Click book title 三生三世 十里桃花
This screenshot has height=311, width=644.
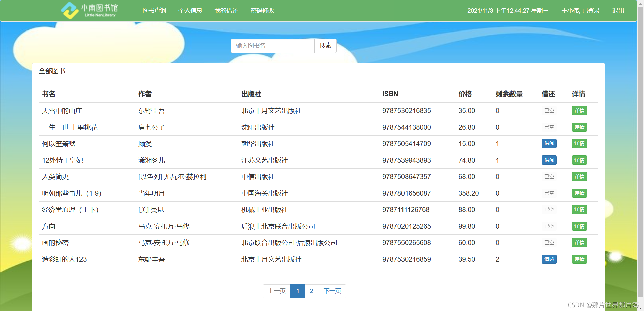[x=70, y=127]
